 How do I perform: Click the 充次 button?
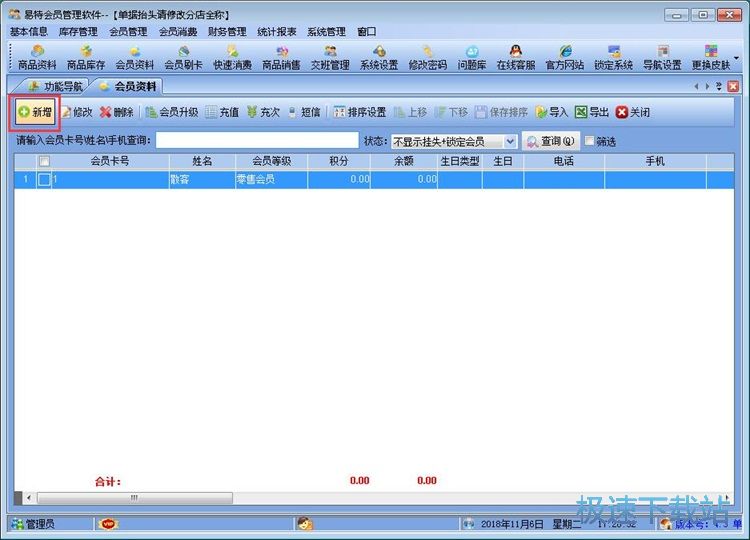coord(263,112)
